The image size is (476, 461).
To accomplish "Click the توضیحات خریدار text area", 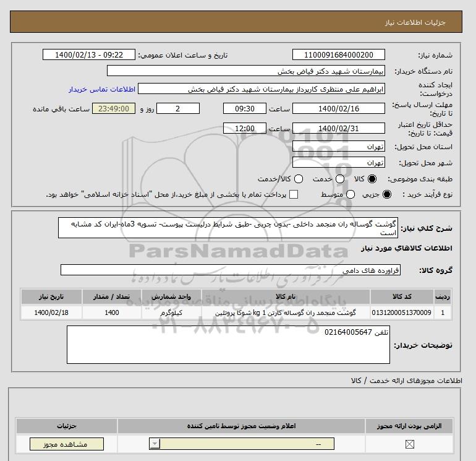I will (228, 345).
